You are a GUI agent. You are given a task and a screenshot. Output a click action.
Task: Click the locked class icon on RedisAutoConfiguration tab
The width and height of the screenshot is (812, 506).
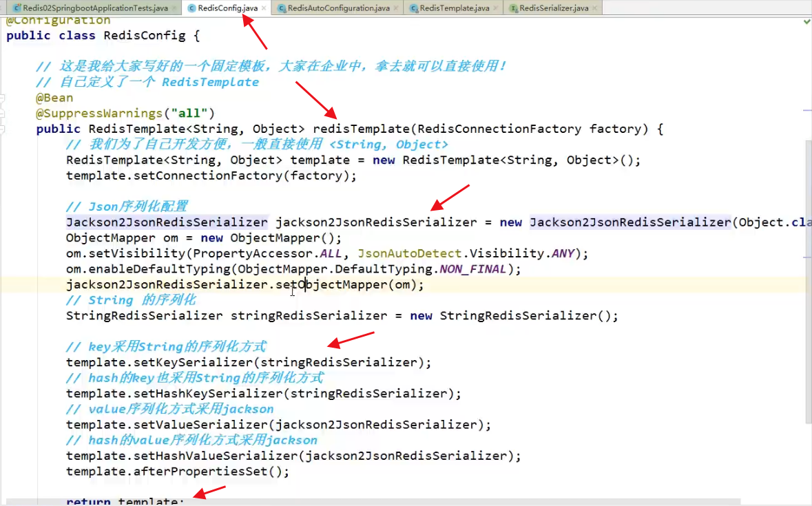pyautogui.click(x=282, y=8)
